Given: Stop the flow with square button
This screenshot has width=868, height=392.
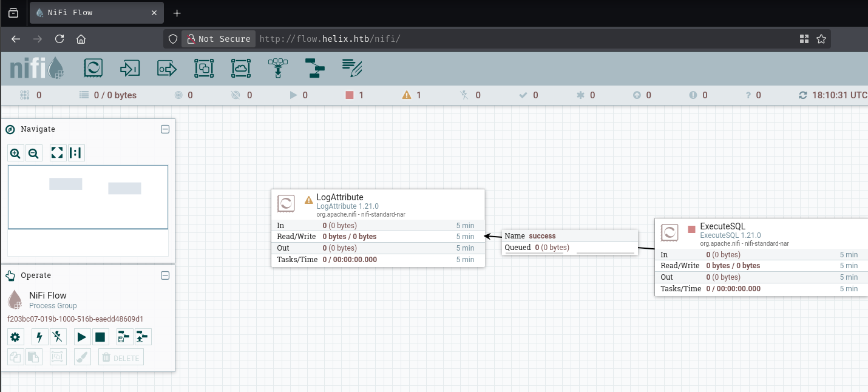Looking at the screenshot, I should tap(100, 337).
